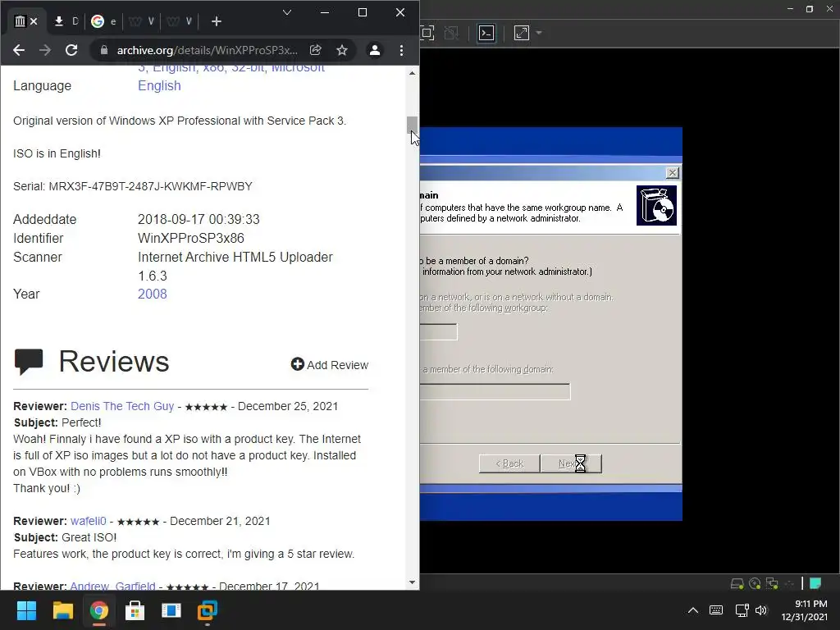The height and width of the screenshot is (630, 840).
Task: Click VMware USB device status icon
Action: coord(789,583)
